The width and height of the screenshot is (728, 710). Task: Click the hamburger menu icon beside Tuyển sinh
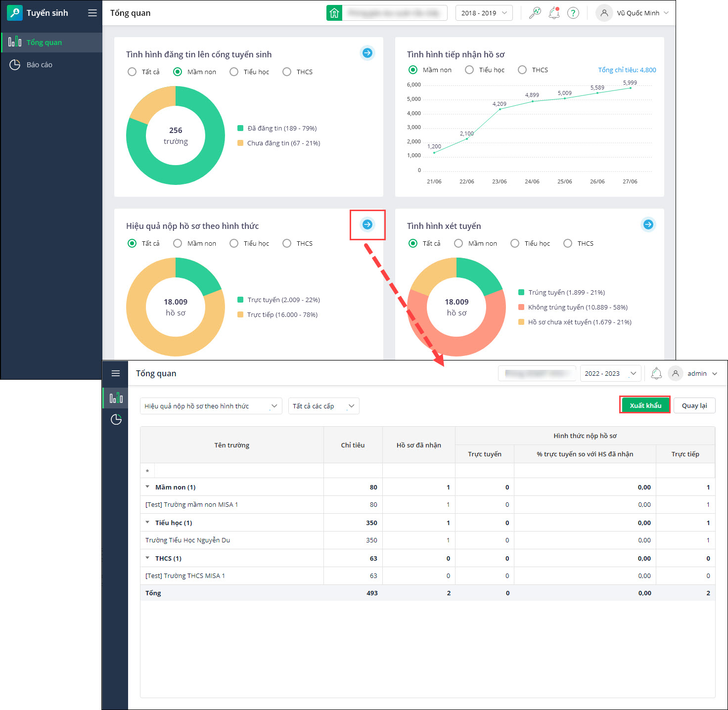[92, 13]
